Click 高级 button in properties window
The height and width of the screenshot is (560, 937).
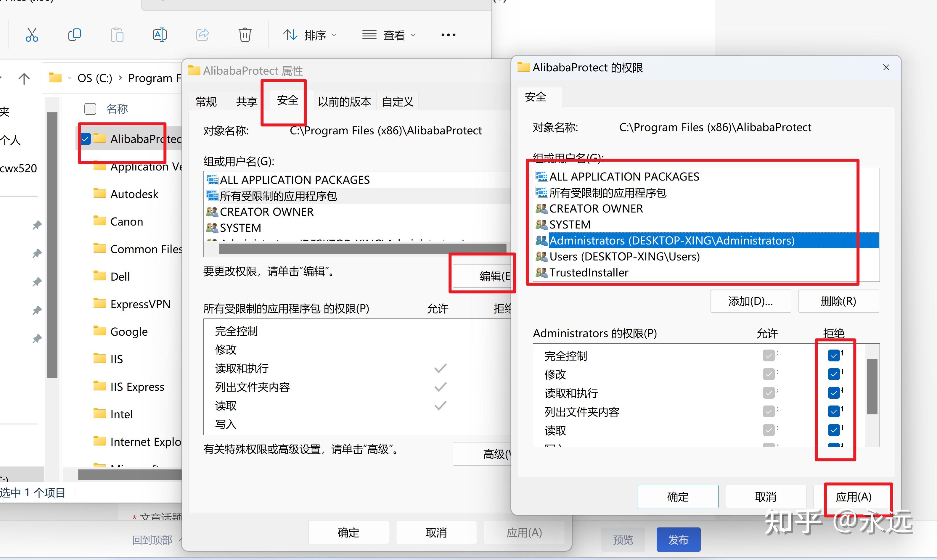coord(482,454)
